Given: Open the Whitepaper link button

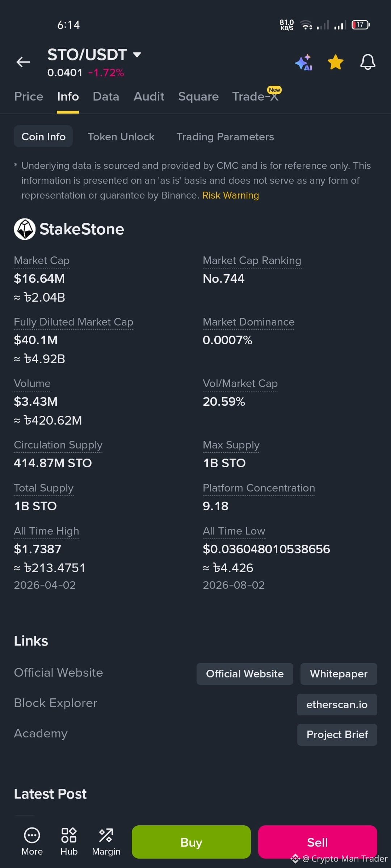Looking at the screenshot, I should pyautogui.click(x=339, y=674).
